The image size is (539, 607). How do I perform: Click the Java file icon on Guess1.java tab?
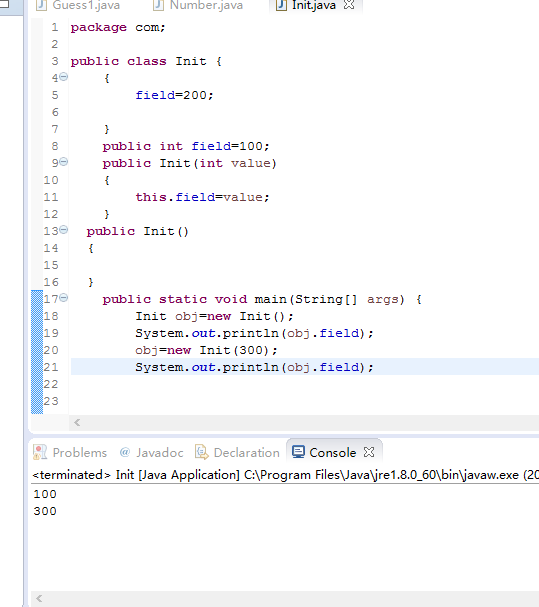click(41, 5)
